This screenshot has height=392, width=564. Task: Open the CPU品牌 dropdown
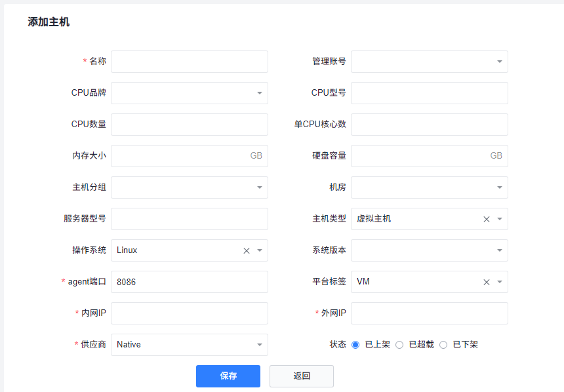(x=189, y=93)
